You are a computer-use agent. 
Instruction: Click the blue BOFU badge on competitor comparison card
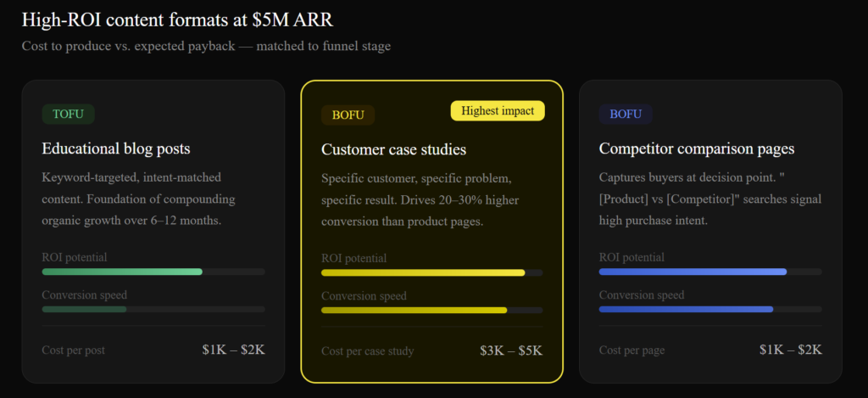626,115
